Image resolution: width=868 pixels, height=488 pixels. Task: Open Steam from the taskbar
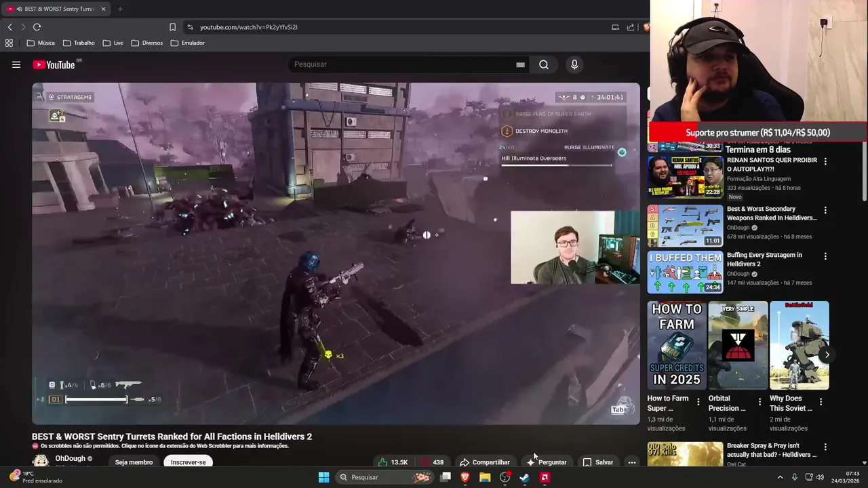524,477
